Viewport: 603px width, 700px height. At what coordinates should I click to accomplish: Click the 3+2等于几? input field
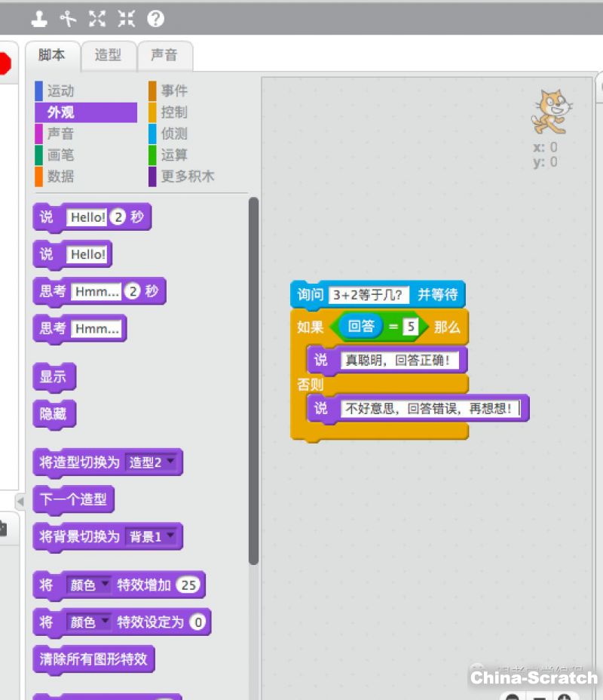369,294
